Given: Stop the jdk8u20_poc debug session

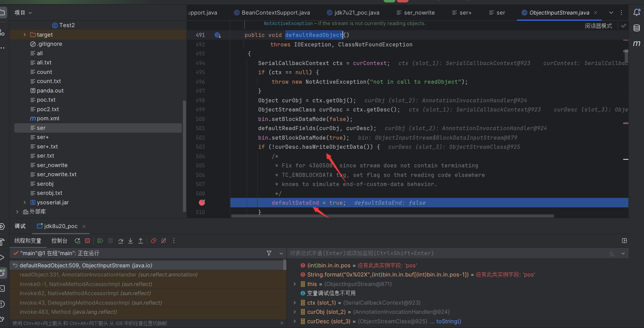Looking at the screenshot, I should pos(87,241).
